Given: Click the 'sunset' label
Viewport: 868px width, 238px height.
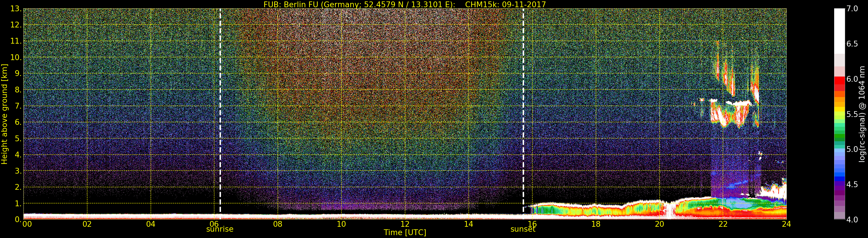Looking at the screenshot, I should [x=523, y=229].
